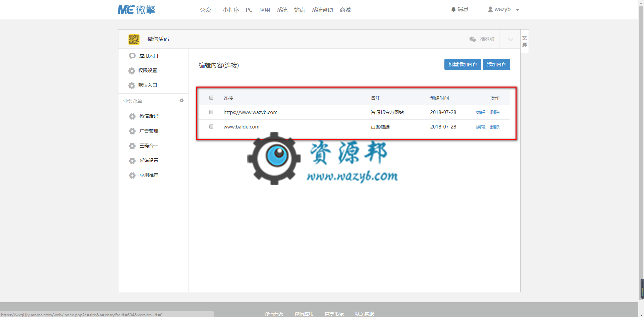Open the PC menu
Image resolution: width=644 pixels, height=317 pixels.
[x=249, y=10]
